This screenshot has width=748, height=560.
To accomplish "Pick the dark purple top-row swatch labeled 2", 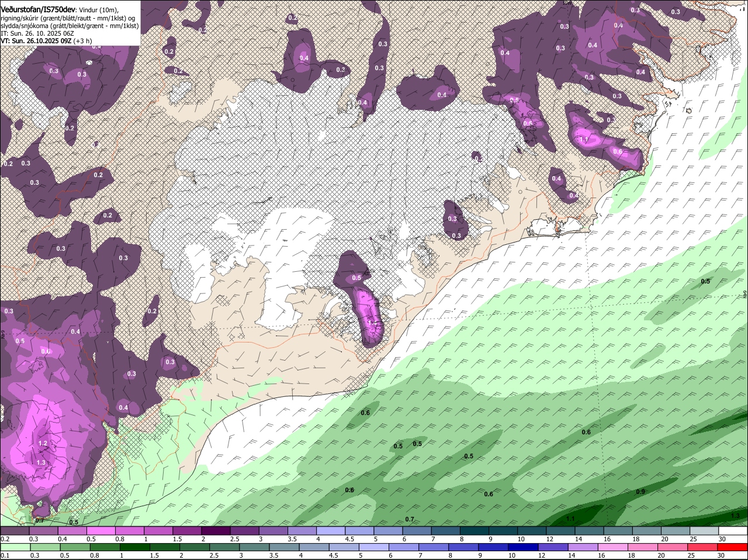I will [216, 531].
